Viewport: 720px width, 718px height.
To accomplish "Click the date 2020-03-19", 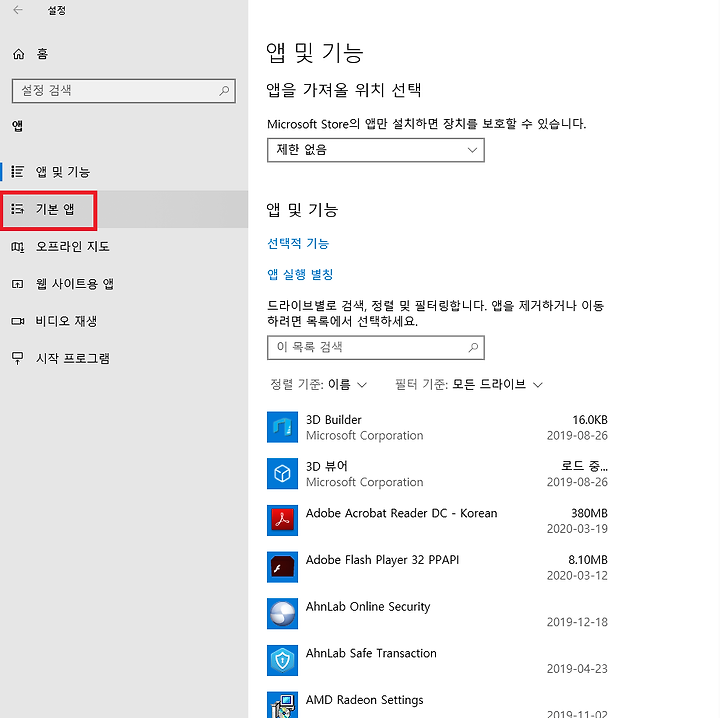I will [x=577, y=529].
